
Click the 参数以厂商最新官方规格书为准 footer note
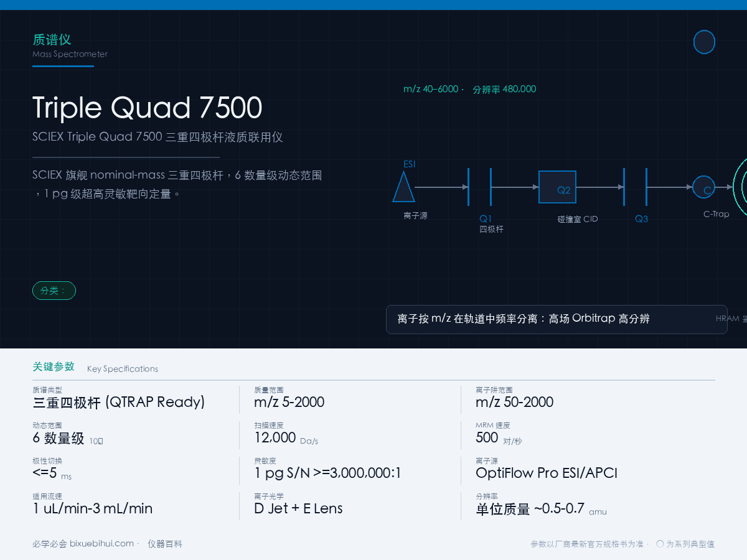coord(587,544)
